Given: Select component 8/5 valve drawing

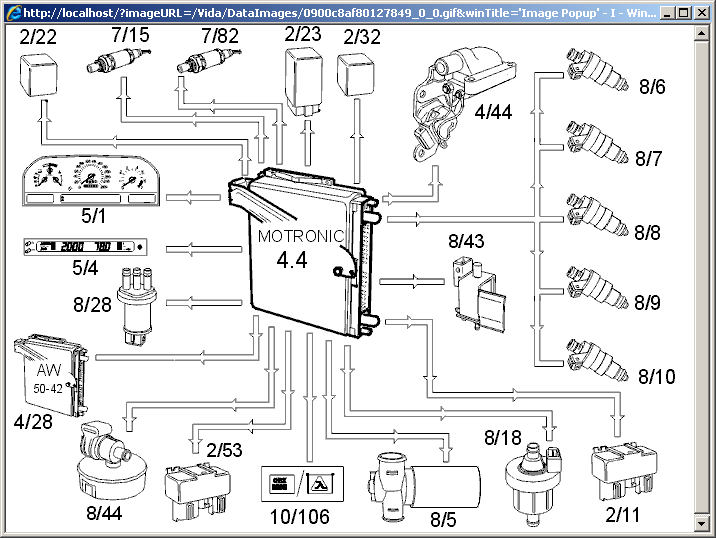Looking at the screenshot, I should click(x=424, y=487).
